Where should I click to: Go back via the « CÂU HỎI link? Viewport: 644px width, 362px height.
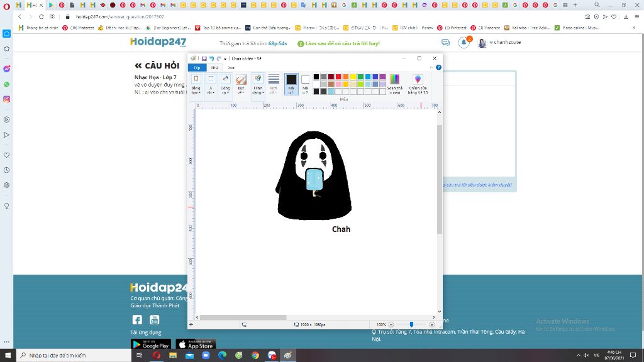157,65
